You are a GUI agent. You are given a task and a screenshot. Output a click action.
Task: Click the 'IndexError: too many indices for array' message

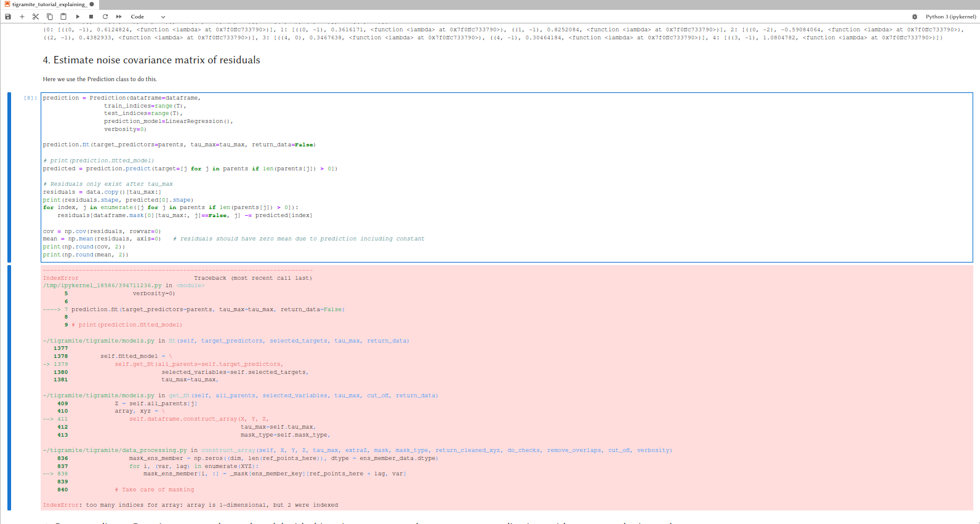[190, 505]
